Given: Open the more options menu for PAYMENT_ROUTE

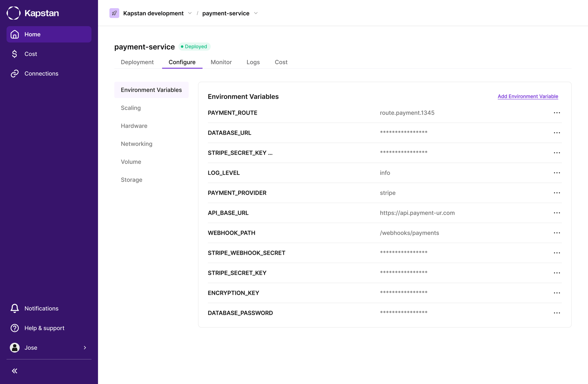Looking at the screenshot, I should [x=557, y=113].
